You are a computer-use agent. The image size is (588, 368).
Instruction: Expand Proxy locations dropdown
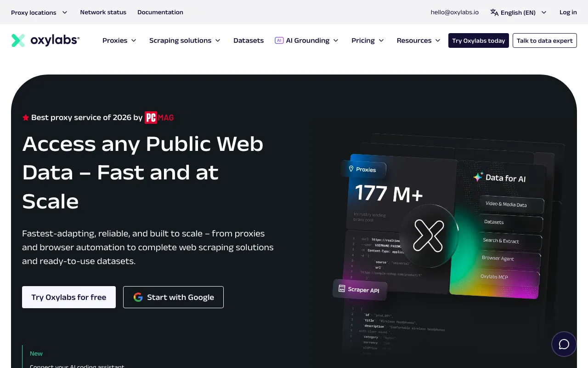(x=40, y=12)
